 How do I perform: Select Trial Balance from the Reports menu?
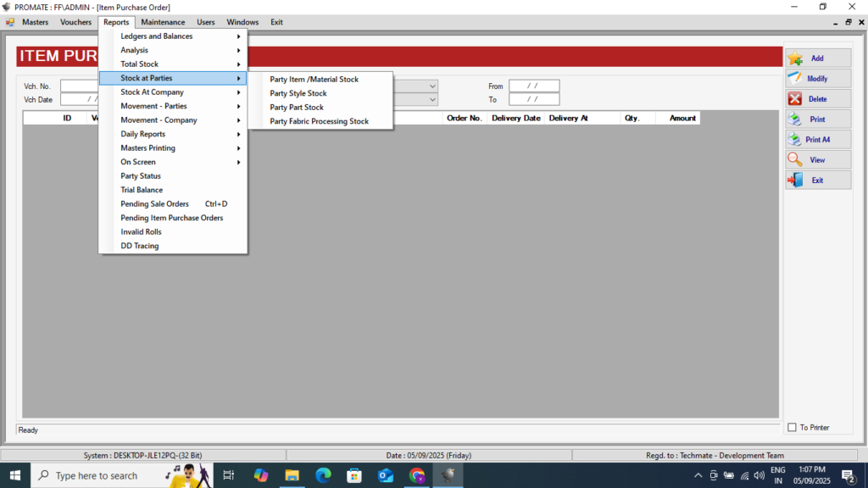(x=142, y=190)
